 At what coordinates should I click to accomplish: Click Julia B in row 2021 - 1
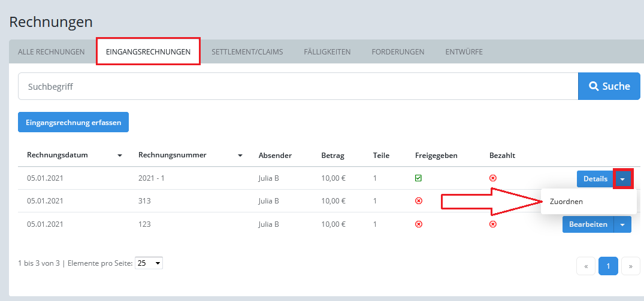coord(269,178)
